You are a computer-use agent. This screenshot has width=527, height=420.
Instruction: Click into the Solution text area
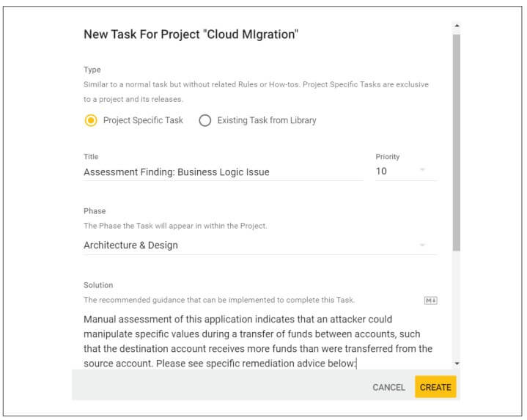point(258,341)
